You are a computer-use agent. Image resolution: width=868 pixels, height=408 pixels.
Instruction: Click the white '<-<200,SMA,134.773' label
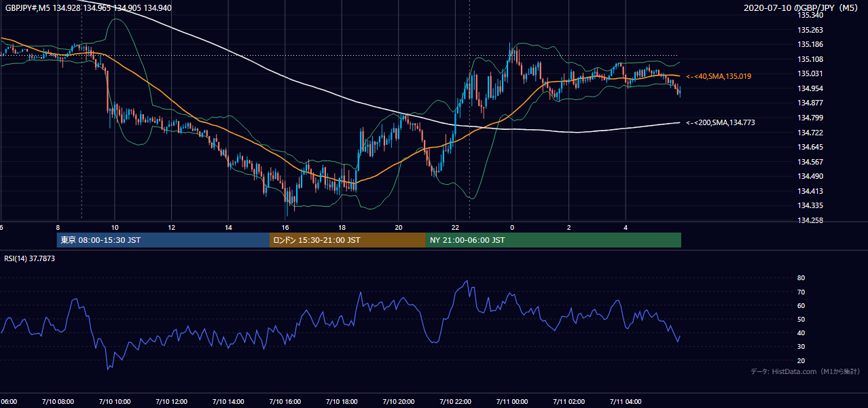point(721,122)
